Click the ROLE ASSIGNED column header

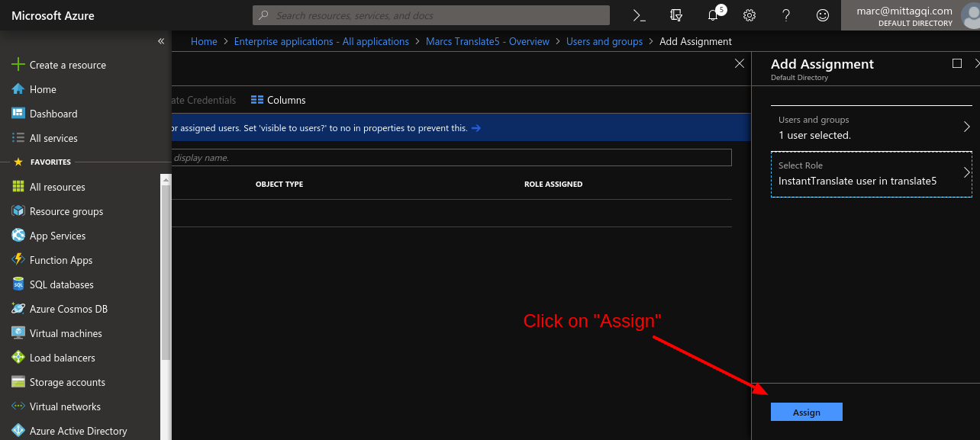(553, 185)
